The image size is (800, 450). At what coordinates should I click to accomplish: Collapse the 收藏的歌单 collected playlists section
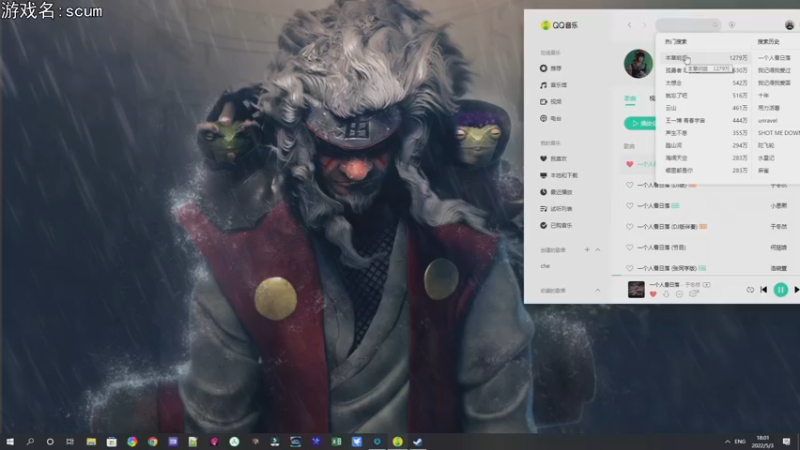(598, 290)
